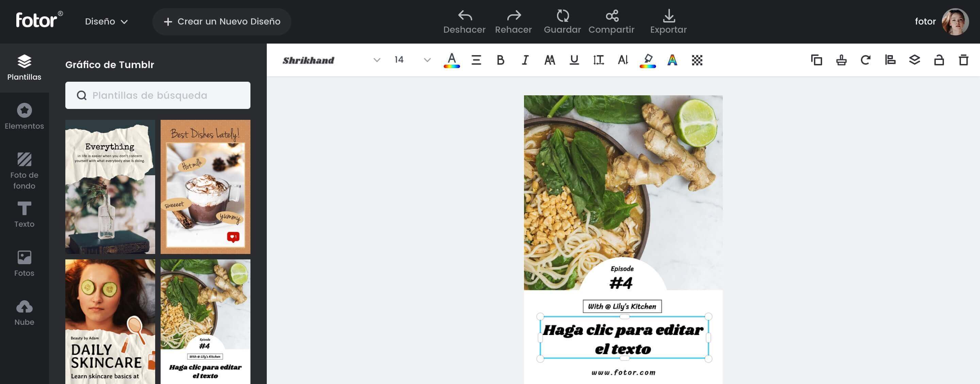This screenshot has height=384, width=980.
Task: Undo with the Deshacer arrow
Action: point(464,16)
